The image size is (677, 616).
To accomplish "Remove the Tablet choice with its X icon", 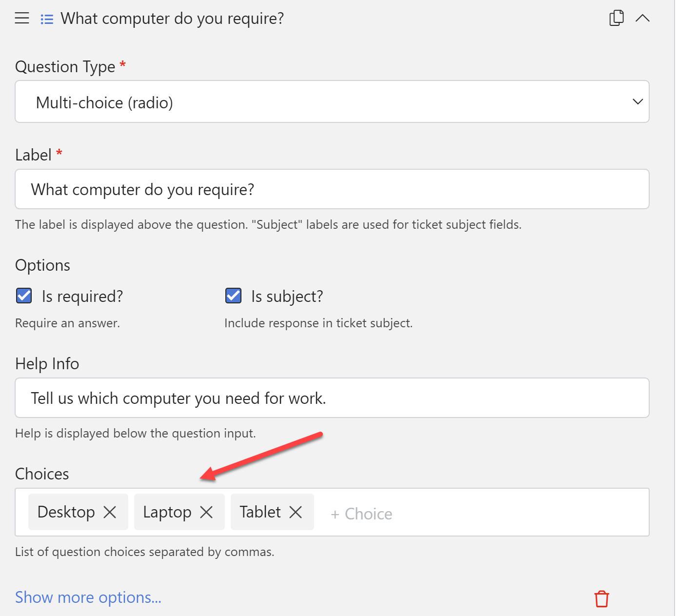I will point(296,512).
